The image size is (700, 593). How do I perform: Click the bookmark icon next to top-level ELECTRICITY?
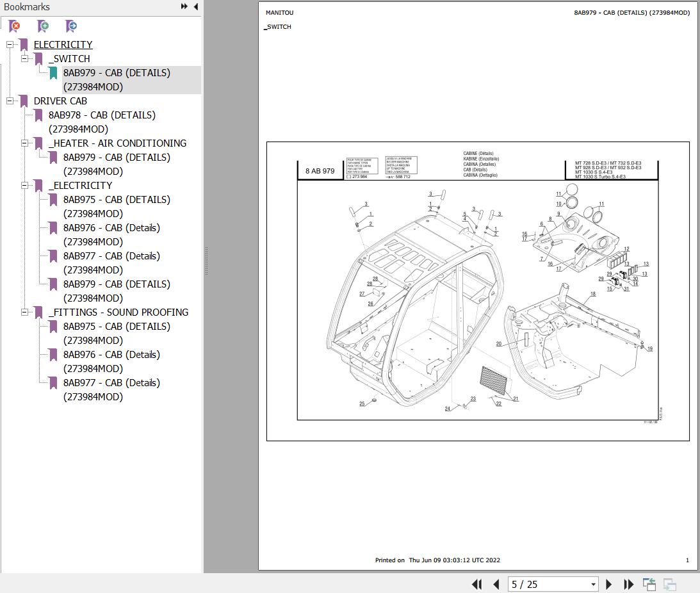24,45
